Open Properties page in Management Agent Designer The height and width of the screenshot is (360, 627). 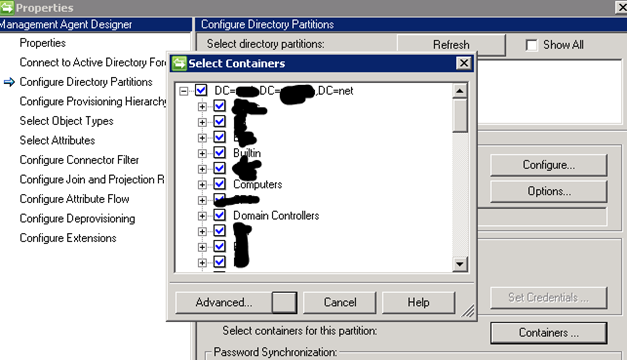42,43
